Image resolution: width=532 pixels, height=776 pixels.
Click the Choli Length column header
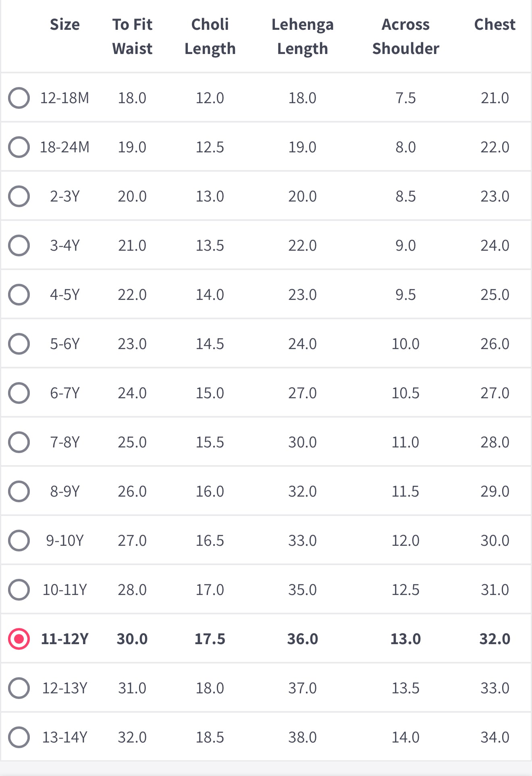tap(210, 36)
